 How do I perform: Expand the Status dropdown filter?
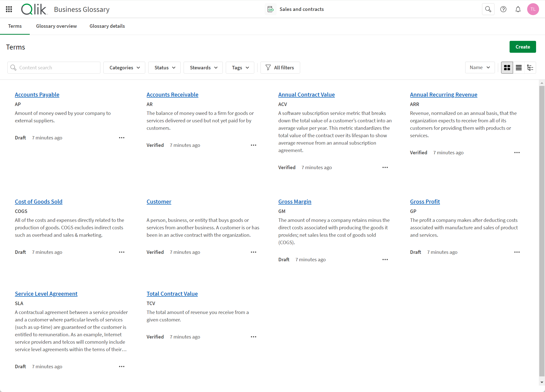coord(165,67)
